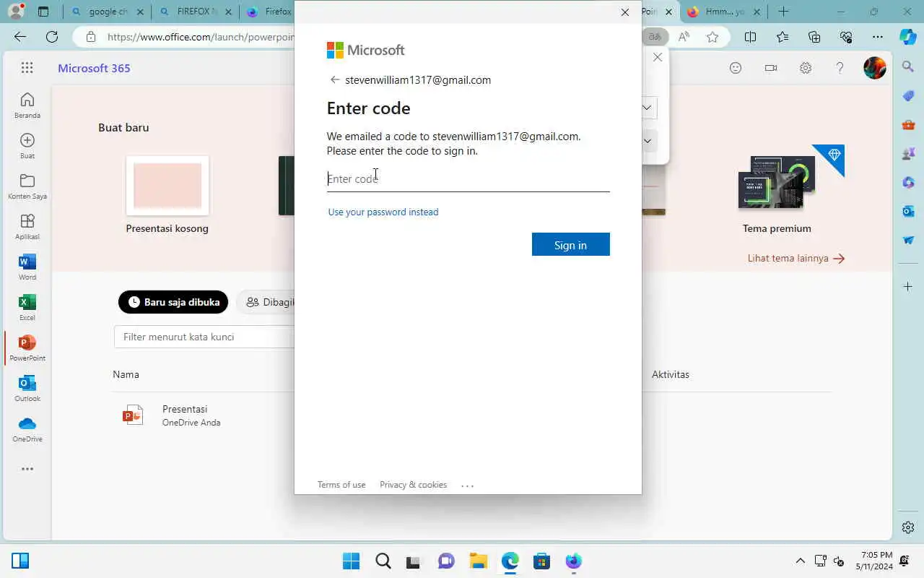
Task: Open the Edge sidebar Outlook icon
Action: click(x=908, y=211)
